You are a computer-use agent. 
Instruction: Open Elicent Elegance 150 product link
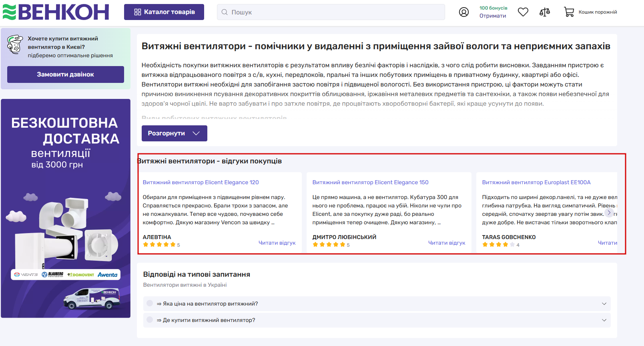click(x=371, y=182)
